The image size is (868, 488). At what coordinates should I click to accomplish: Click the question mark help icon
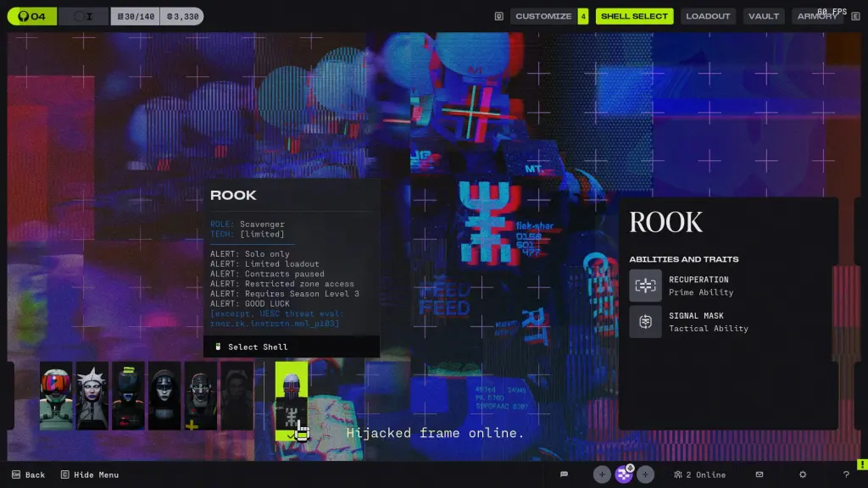click(x=846, y=474)
